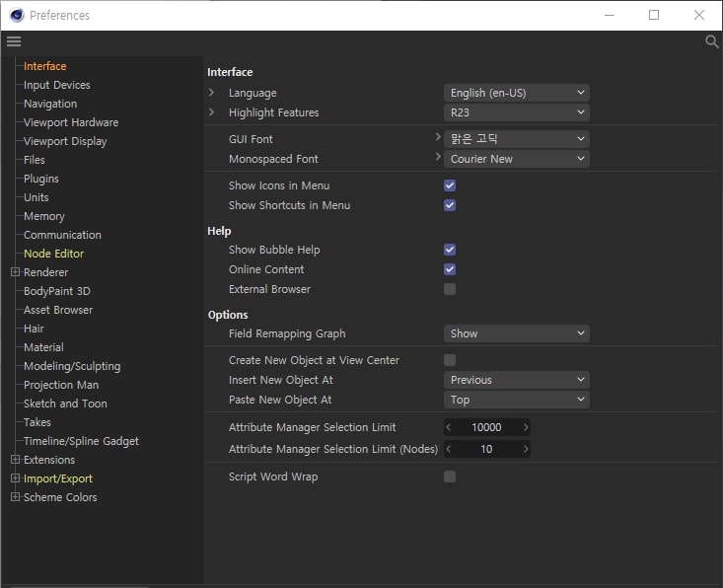Image resolution: width=723 pixels, height=588 pixels.
Task: Click the Cinema 4D logo in title bar
Action: point(16,15)
